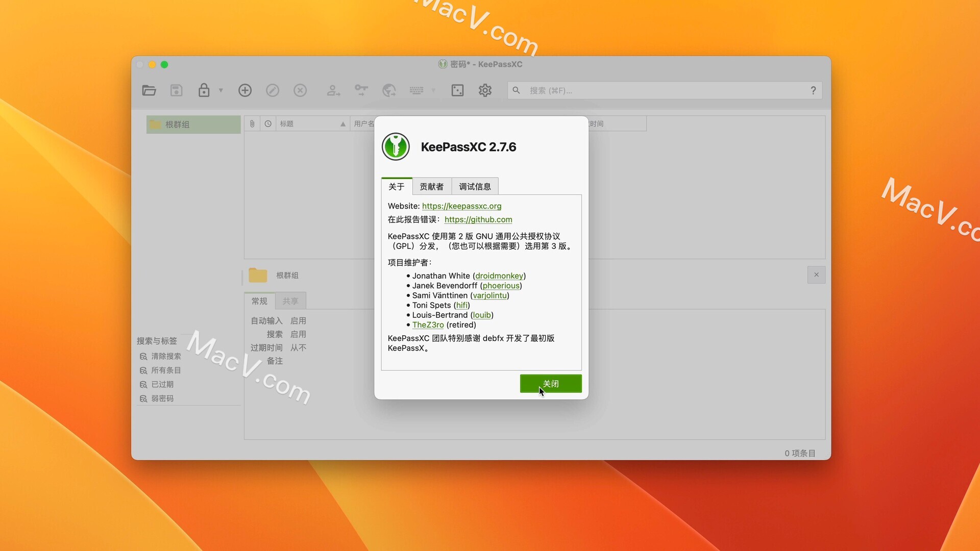Click the green 关闭 button
Image resolution: width=980 pixels, height=551 pixels.
[x=551, y=384]
